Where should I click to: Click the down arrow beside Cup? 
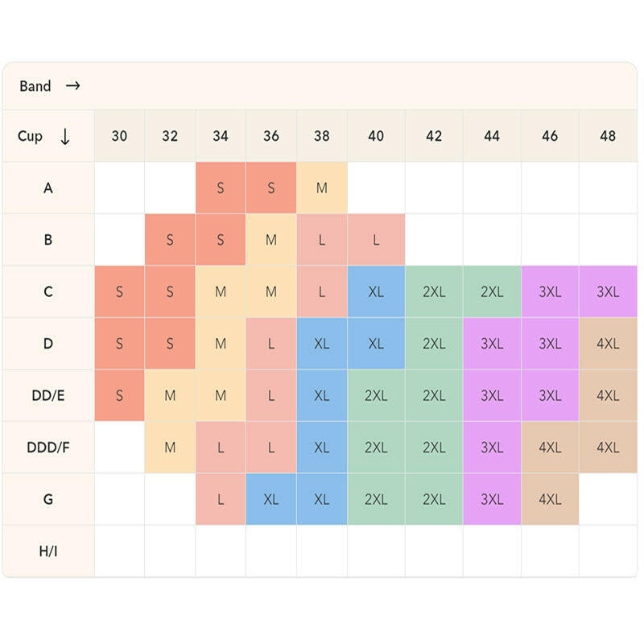tap(65, 136)
